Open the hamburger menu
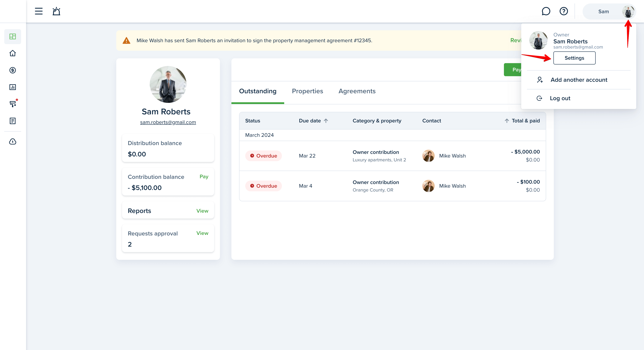Image resolution: width=644 pixels, height=350 pixels. 39,11
